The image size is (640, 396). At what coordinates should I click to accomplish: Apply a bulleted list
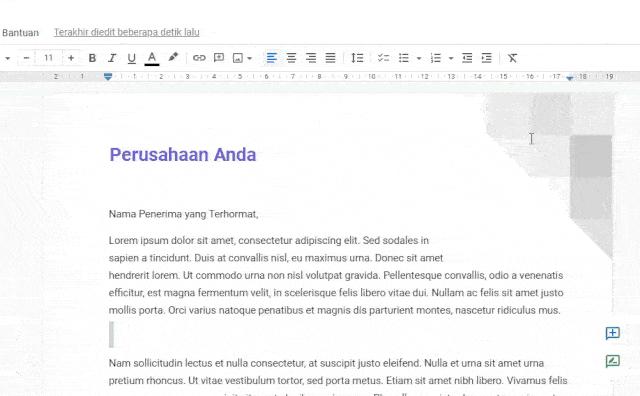tap(404, 58)
